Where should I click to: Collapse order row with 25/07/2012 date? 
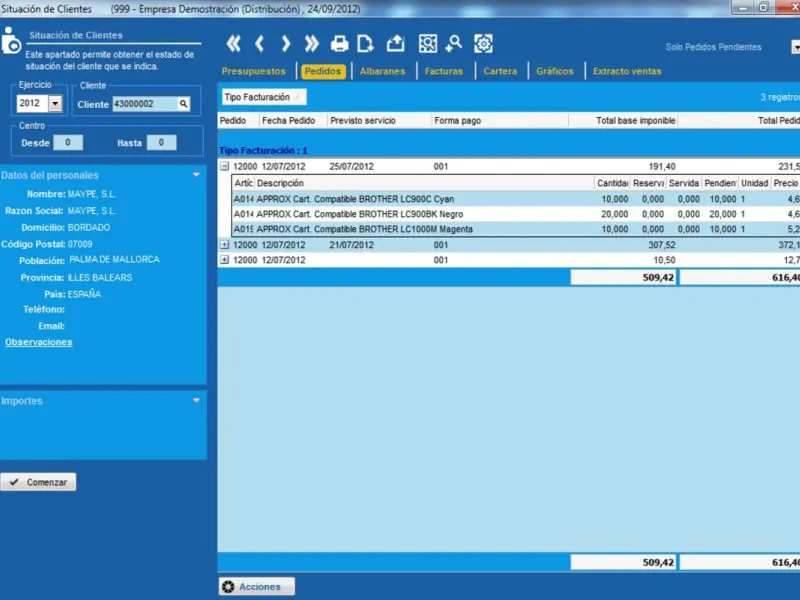[224, 166]
